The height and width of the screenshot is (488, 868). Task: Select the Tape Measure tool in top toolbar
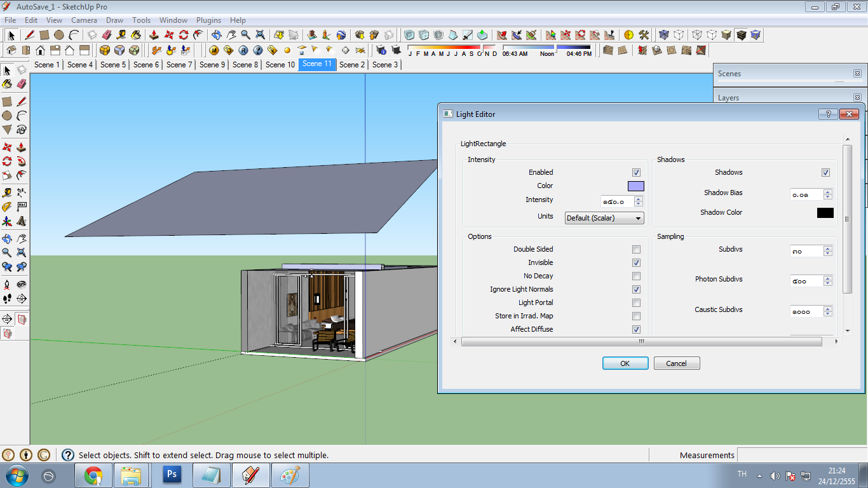[121, 35]
